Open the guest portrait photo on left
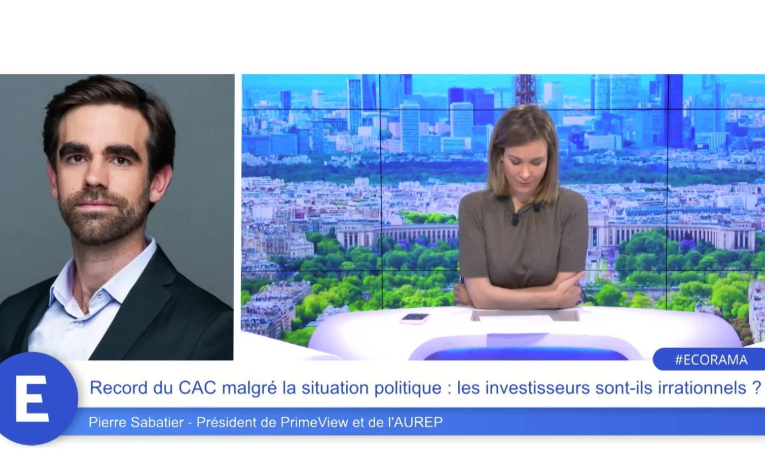765x456 pixels. click(x=116, y=217)
